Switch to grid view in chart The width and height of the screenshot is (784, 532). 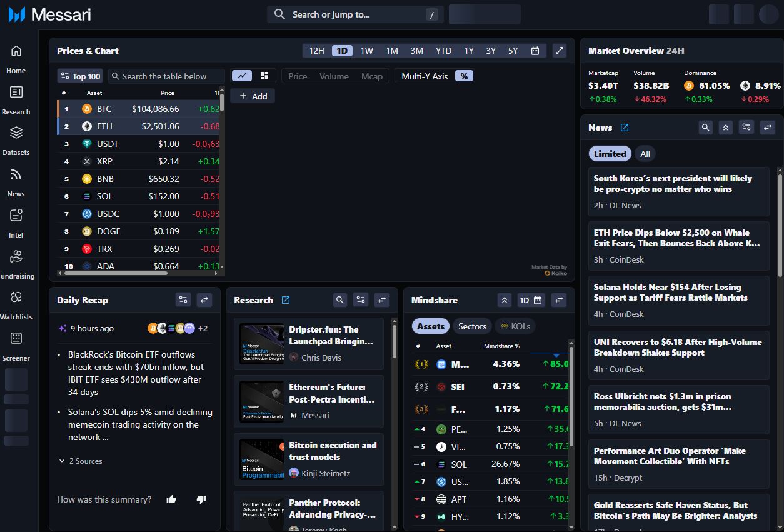264,76
